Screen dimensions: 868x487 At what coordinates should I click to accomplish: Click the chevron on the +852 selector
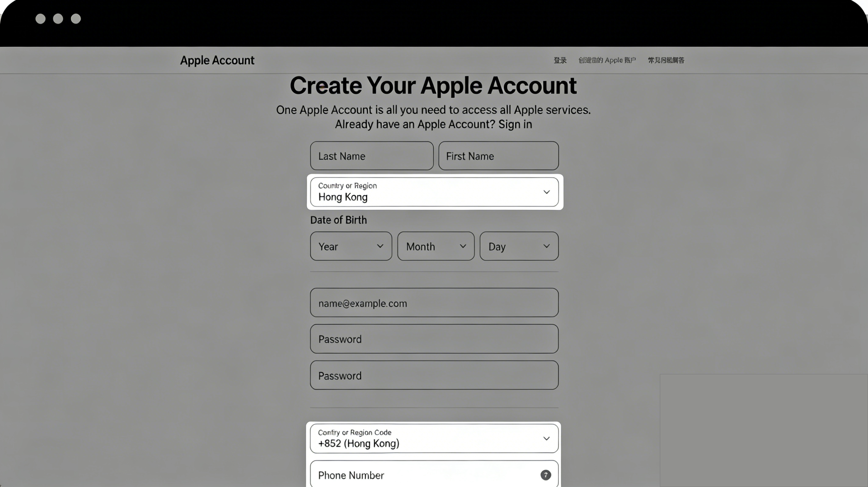[x=546, y=438]
